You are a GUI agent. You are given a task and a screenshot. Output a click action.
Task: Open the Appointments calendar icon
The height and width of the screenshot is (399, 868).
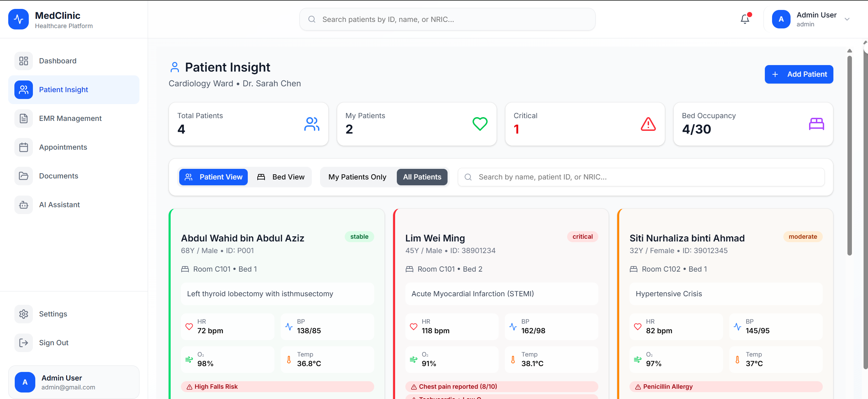(24, 147)
